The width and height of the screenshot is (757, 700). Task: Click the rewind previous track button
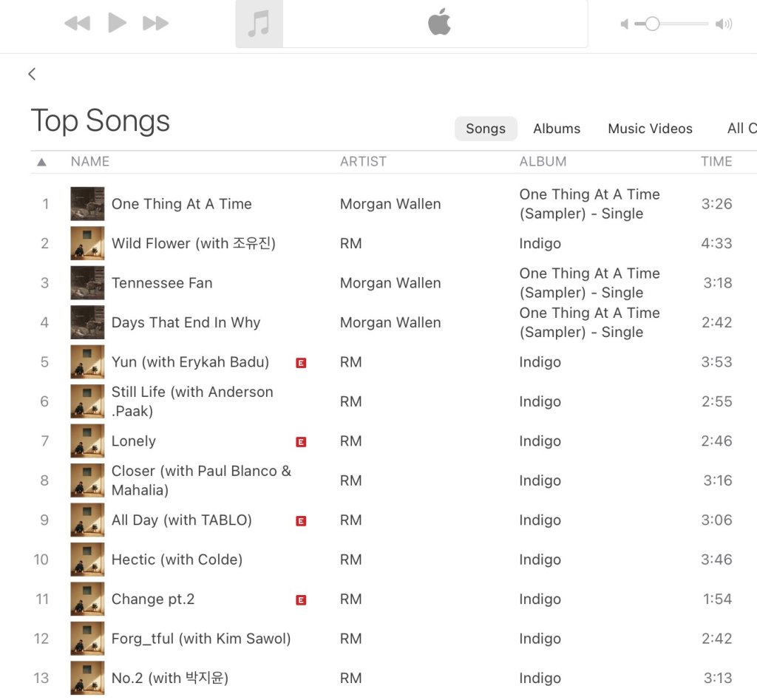(77, 24)
